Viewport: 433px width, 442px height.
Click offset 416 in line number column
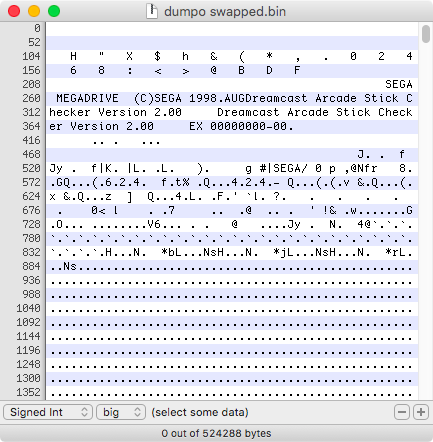[31, 140]
